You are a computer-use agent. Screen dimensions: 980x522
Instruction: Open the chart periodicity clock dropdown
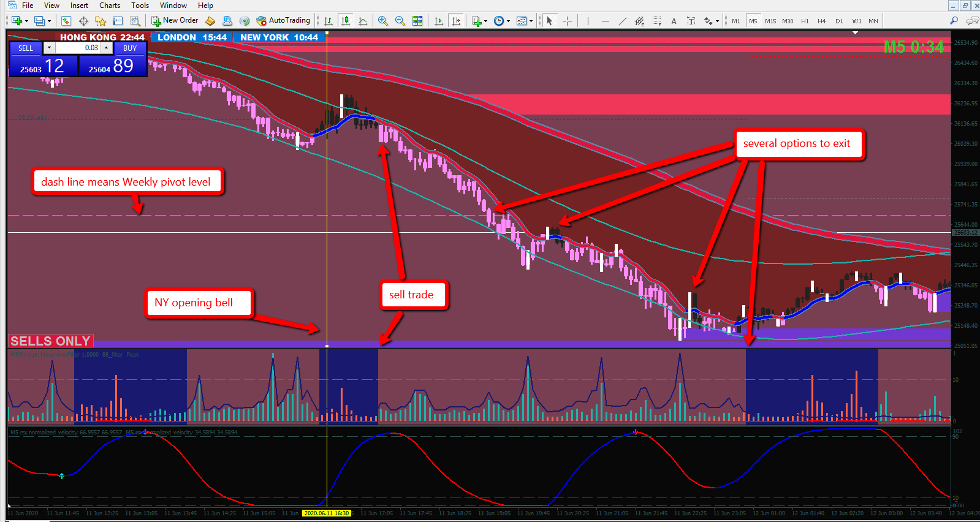pos(502,21)
